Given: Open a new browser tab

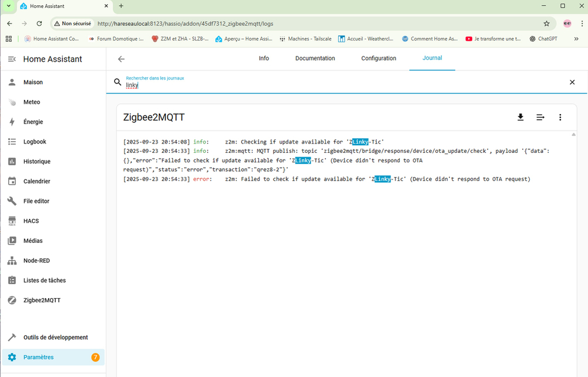Looking at the screenshot, I should [x=121, y=6].
